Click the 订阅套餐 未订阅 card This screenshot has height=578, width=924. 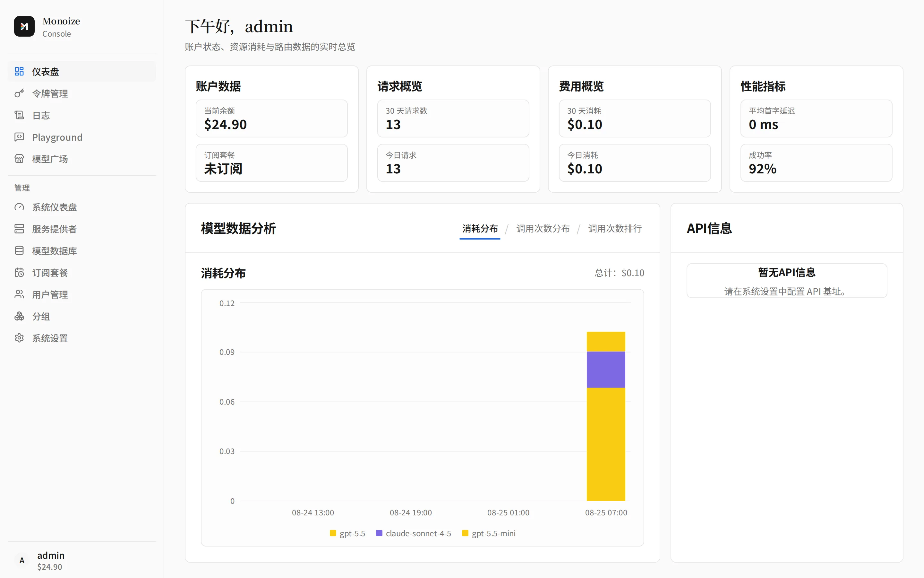tap(271, 163)
